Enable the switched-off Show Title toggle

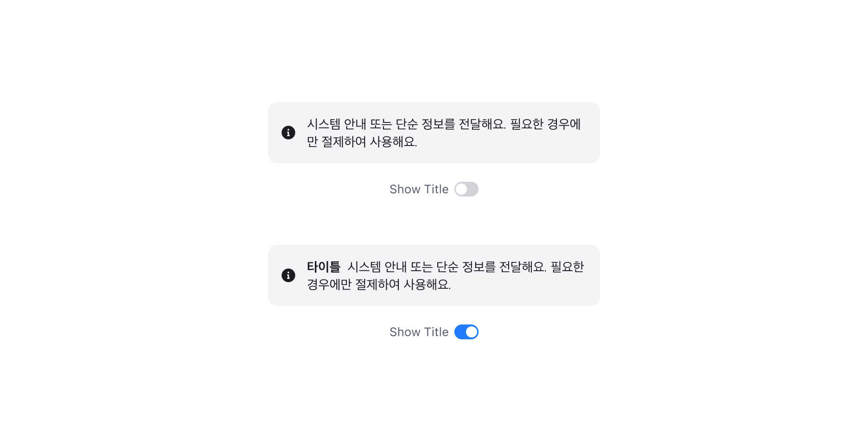coord(466,189)
